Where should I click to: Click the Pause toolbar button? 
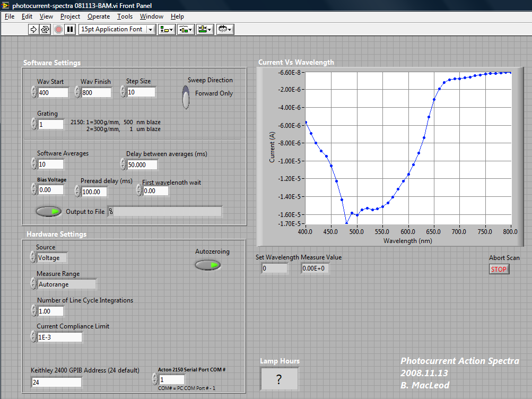pyautogui.click(x=70, y=30)
